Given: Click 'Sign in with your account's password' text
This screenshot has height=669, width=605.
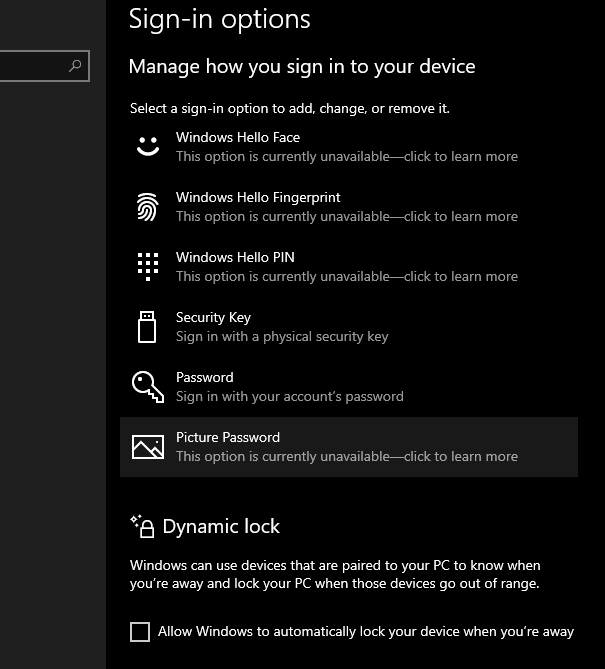Looking at the screenshot, I should pos(290,397).
